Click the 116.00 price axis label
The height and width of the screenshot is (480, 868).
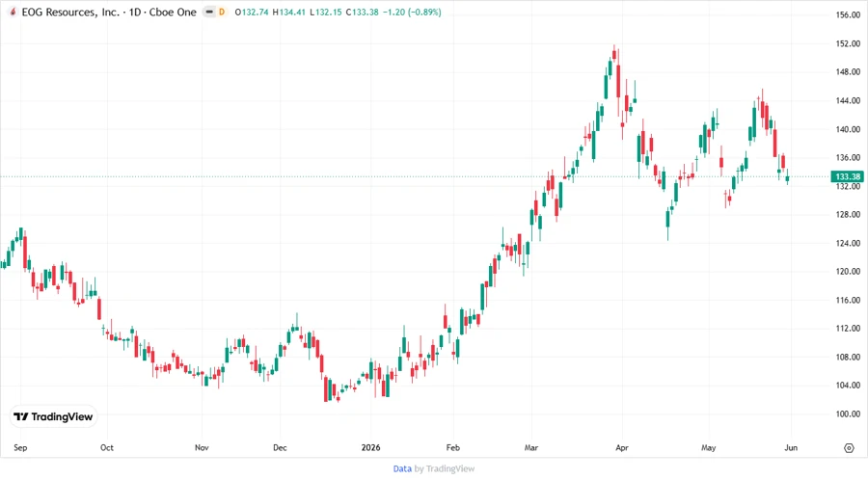[848, 301]
